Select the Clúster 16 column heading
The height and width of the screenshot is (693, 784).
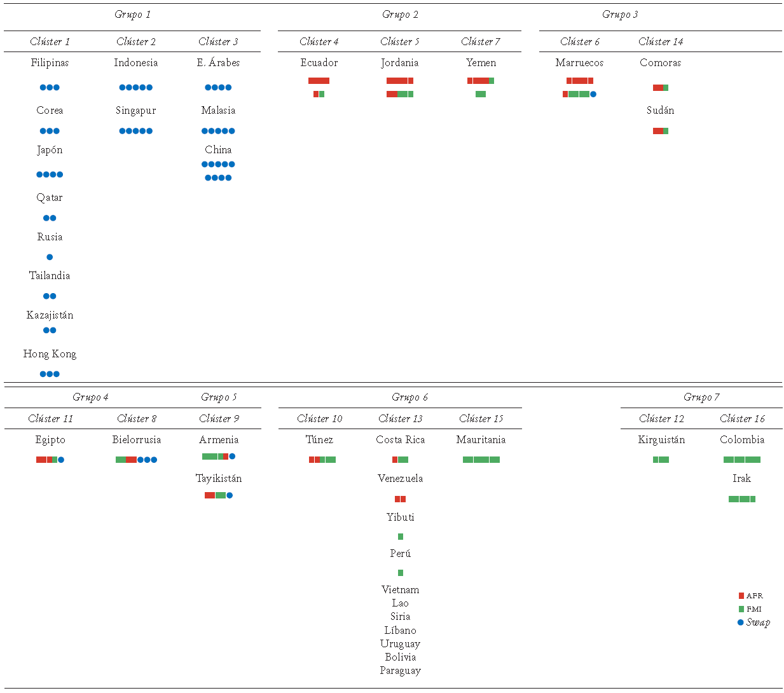[x=742, y=418]
